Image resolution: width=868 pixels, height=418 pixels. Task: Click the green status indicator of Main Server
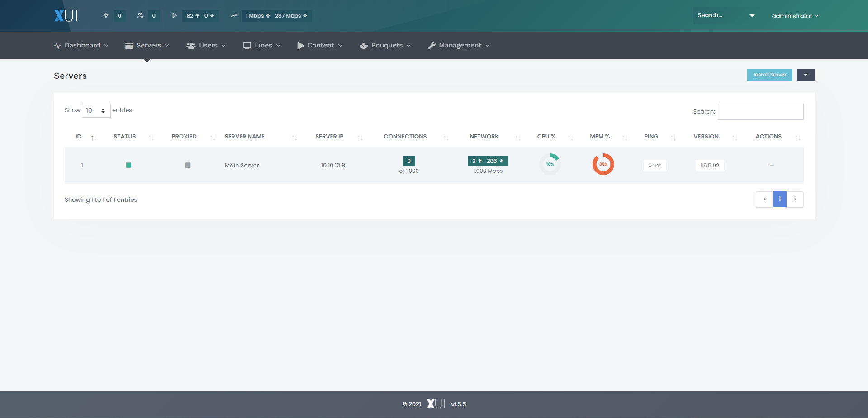pyautogui.click(x=128, y=165)
